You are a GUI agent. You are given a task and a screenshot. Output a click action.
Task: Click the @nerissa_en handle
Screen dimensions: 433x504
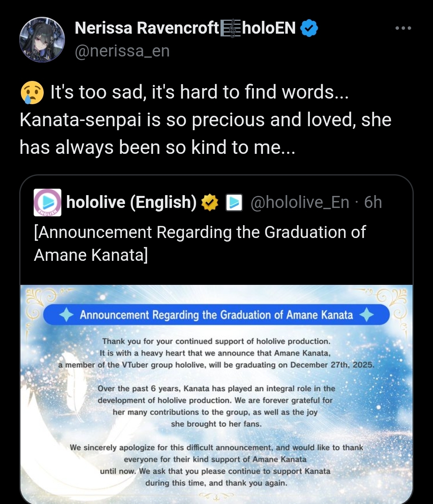pos(122,51)
